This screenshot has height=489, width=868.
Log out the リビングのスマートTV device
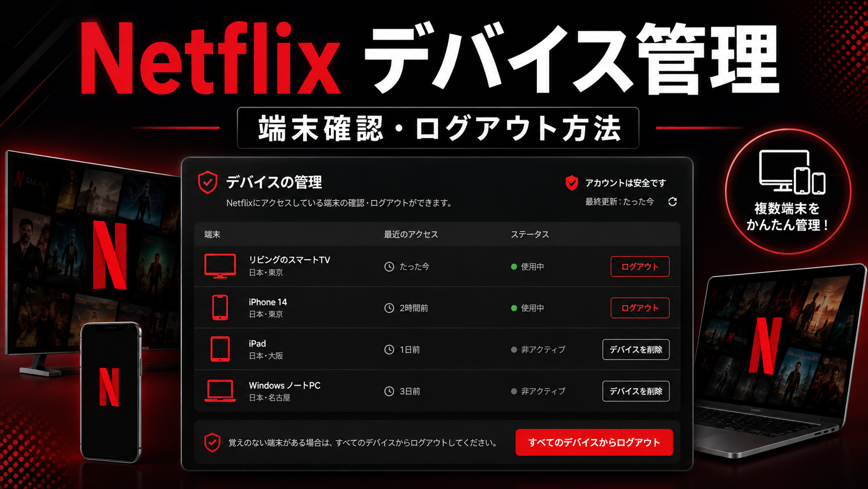[640, 267]
